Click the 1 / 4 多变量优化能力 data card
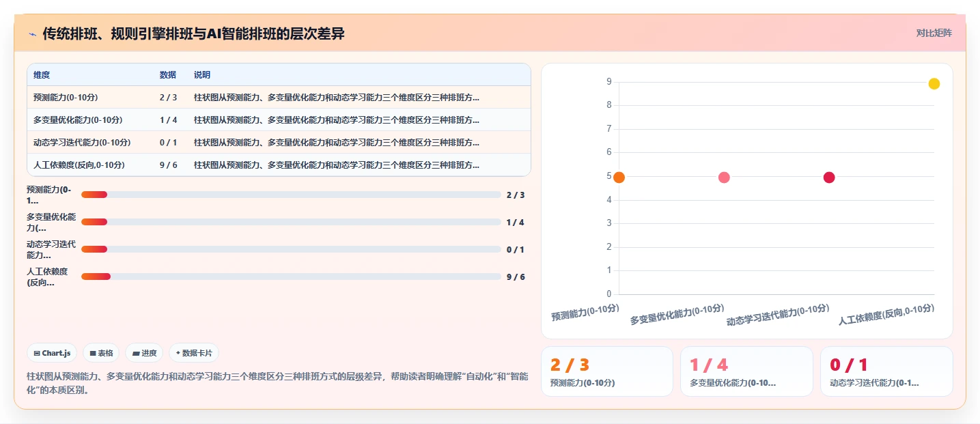 746,371
